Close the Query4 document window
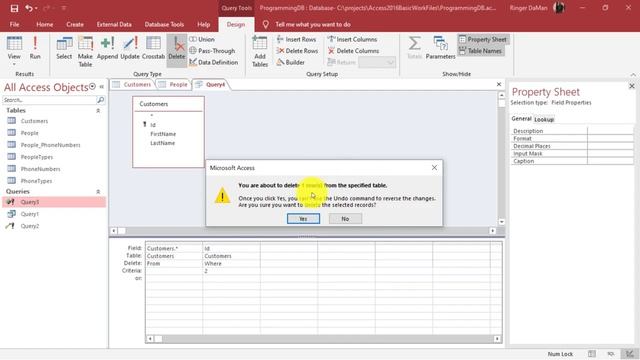This screenshot has height=360, width=640. 499,84
